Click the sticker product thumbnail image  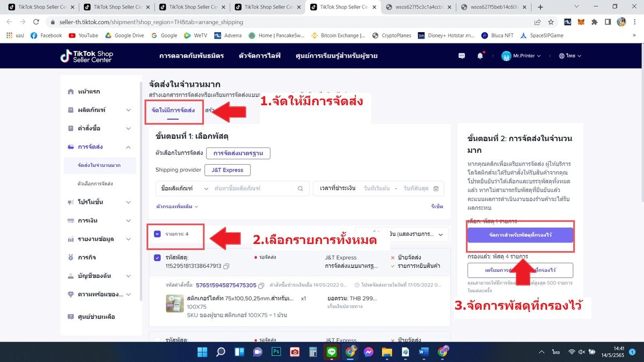click(174, 304)
